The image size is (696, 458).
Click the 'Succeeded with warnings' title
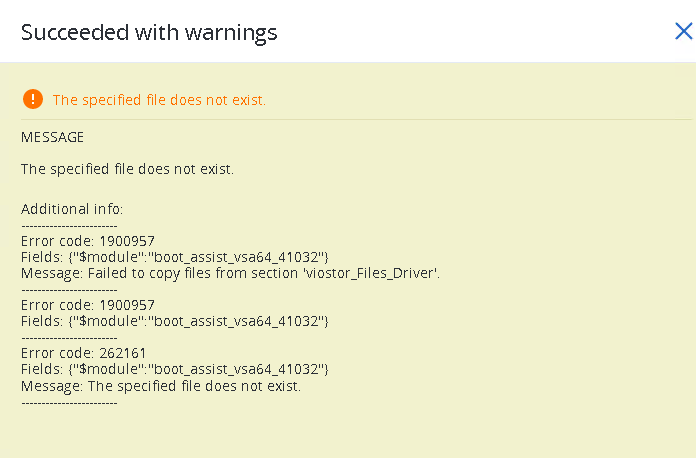pyautogui.click(x=149, y=32)
